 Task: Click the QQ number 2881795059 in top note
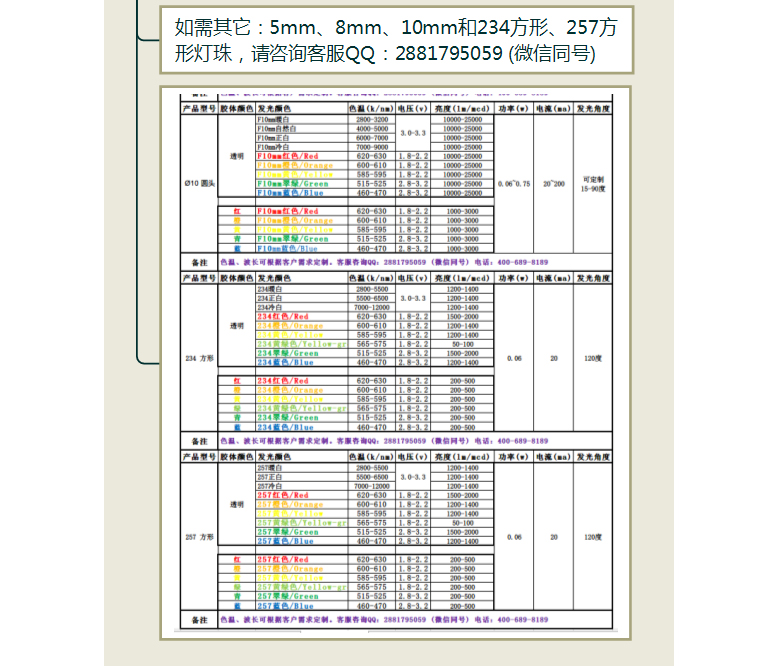[449, 54]
